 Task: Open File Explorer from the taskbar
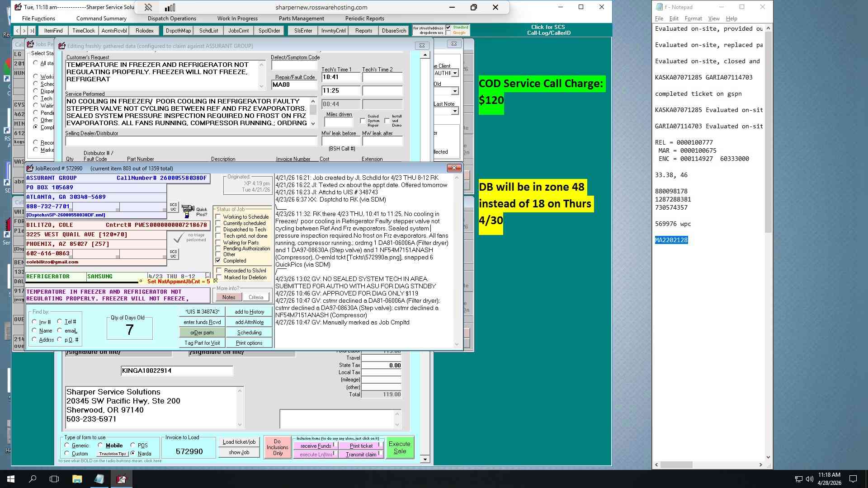(77, 479)
